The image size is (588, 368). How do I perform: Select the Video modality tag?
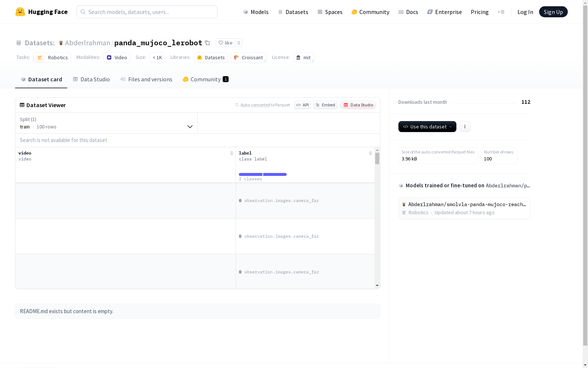(x=117, y=57)
